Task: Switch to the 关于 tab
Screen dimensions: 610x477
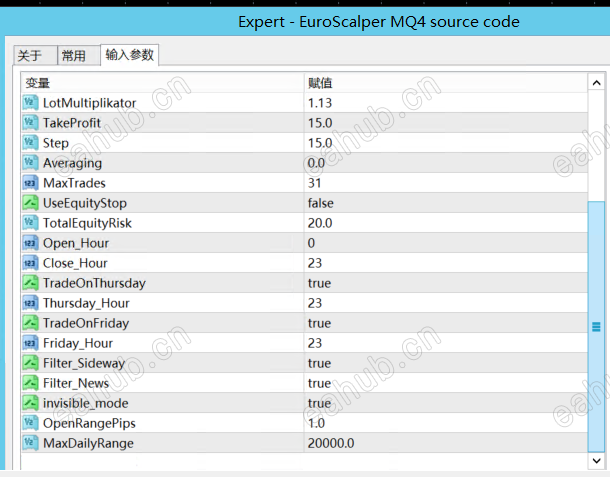Action: 35,56
